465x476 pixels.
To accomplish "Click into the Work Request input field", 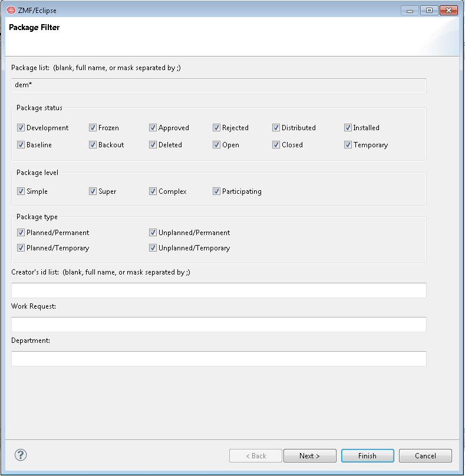I will coord(219,325).
